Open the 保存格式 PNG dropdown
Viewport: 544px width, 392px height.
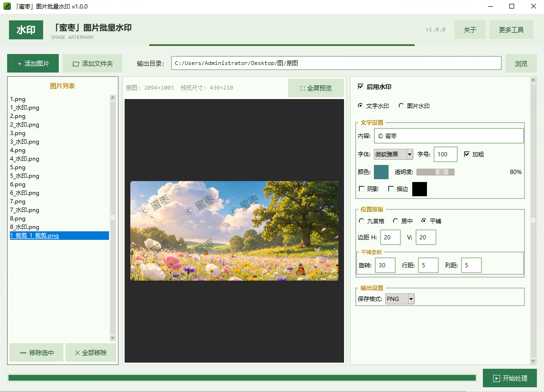point(399,299)
